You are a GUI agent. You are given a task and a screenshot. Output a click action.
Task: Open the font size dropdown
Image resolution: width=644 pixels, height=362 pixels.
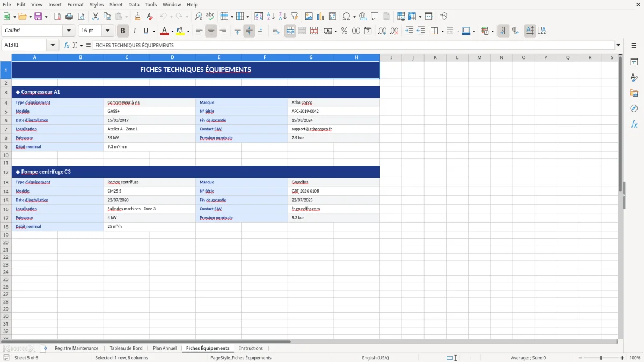pos(107,31)
